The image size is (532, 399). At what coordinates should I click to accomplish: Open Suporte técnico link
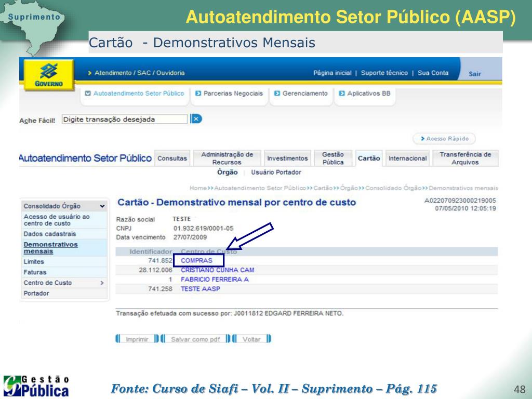[384, 73]
